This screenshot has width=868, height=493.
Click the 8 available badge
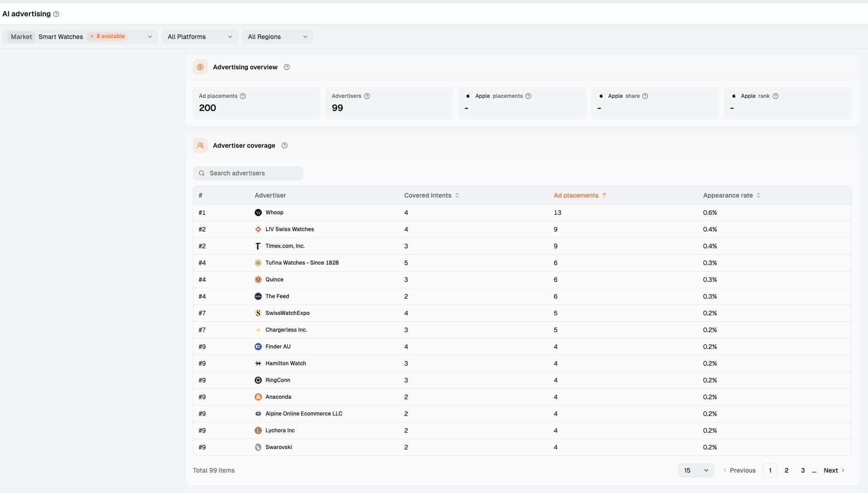coord(107,36)
